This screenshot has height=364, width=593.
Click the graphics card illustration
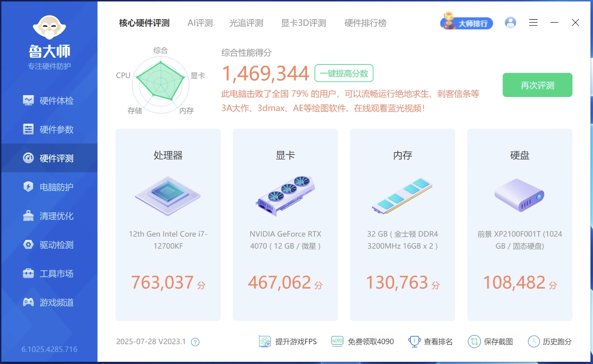285,196
